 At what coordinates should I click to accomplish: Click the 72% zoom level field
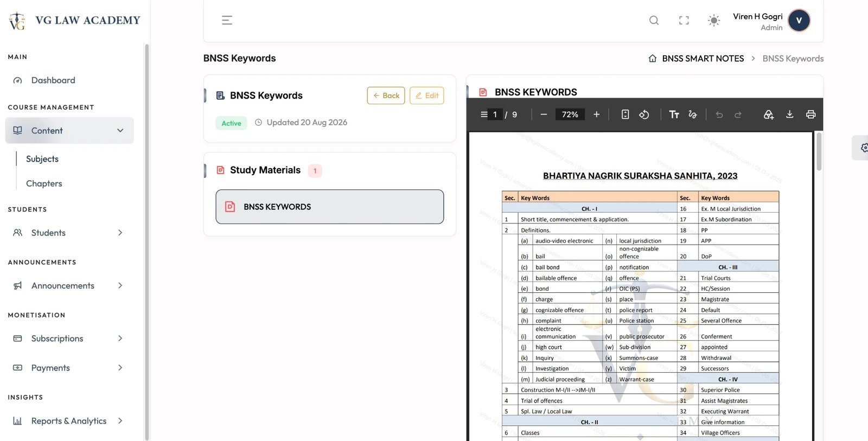point(570,114)
